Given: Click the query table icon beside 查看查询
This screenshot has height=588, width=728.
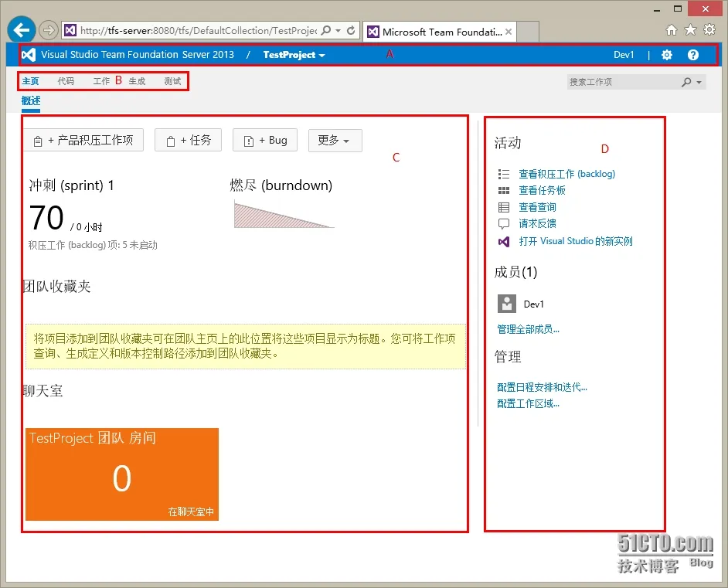Looking at the screenshot, I should point(504,207).
